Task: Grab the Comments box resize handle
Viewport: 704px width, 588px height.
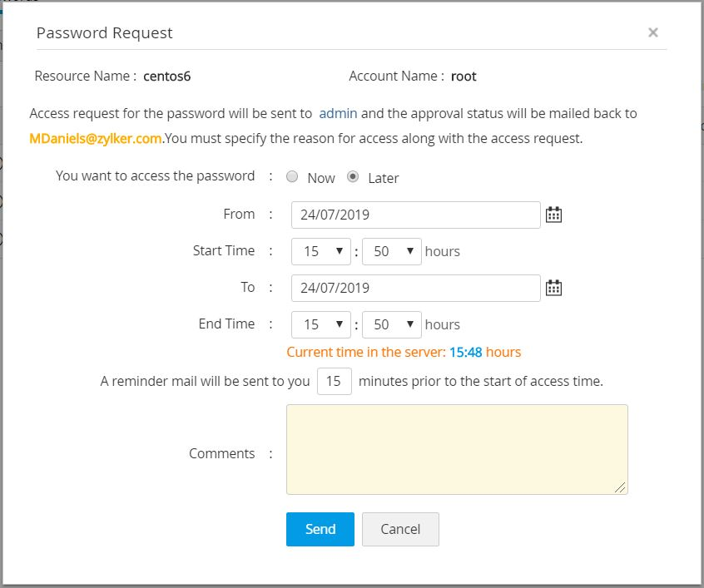Action: [621, 488]
